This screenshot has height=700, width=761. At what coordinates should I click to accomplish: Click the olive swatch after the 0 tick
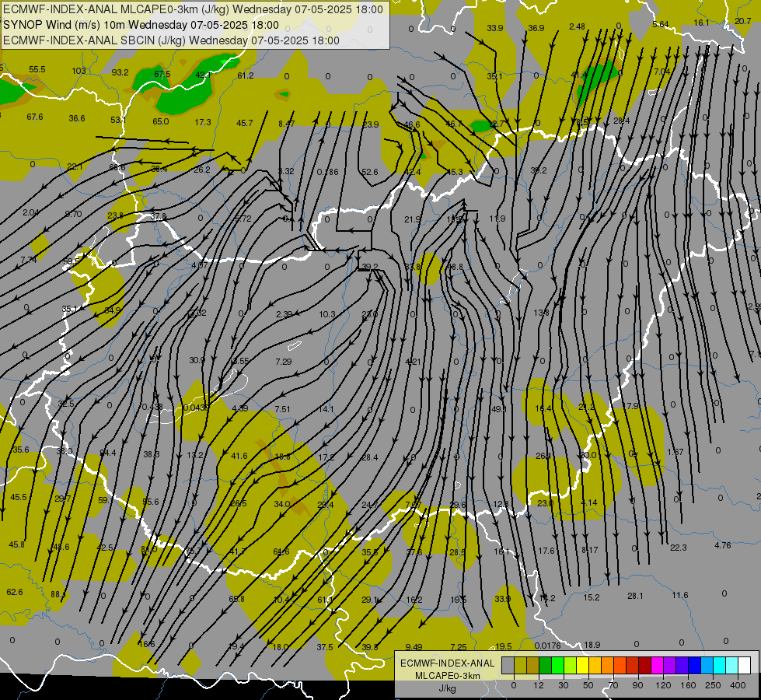click(520, 665)
